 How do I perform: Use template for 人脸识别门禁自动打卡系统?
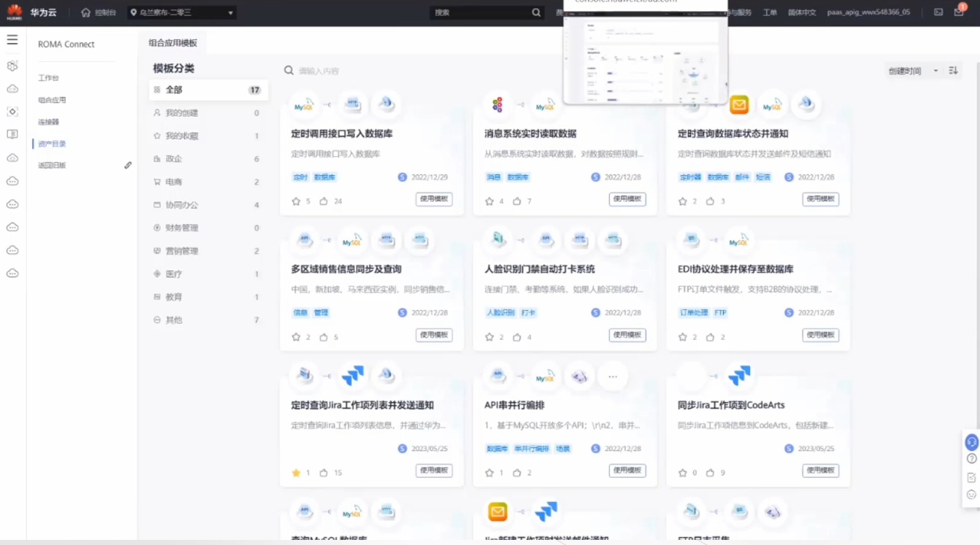628,335
